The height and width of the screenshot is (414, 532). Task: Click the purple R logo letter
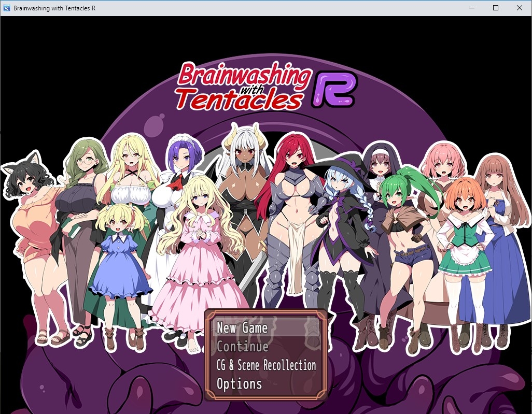point(335,89)
